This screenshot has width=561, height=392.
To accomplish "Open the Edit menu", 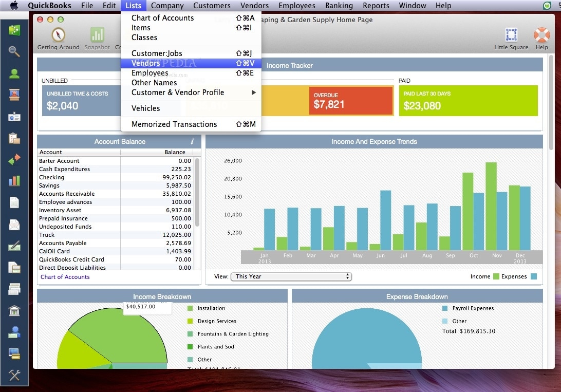I will (109, 5).
